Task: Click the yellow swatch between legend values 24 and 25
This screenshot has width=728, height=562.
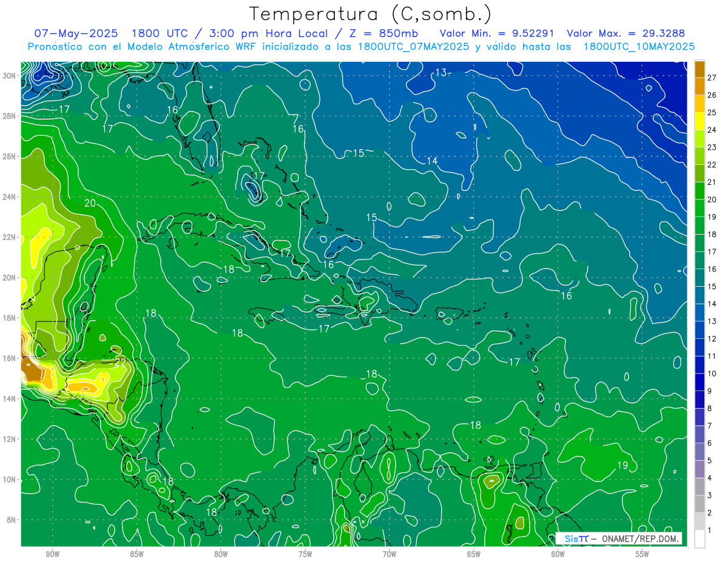Action: coord(699,121)
